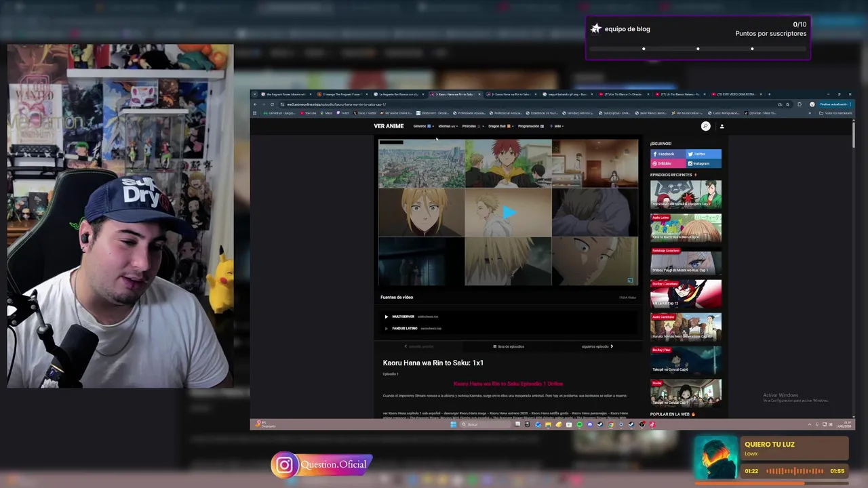Screen dimensions: 868x488
Task: Open a new browser tab with plus
Action: (x=770, y=94)
